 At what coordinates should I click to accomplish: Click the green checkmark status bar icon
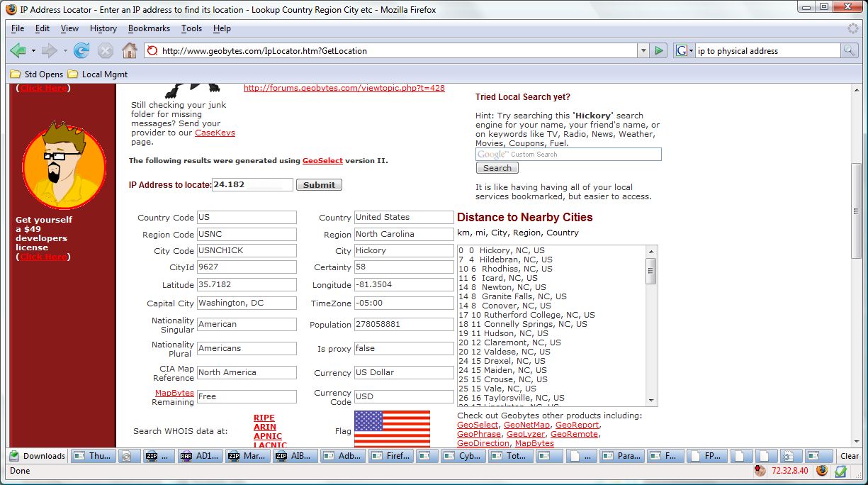840,471
